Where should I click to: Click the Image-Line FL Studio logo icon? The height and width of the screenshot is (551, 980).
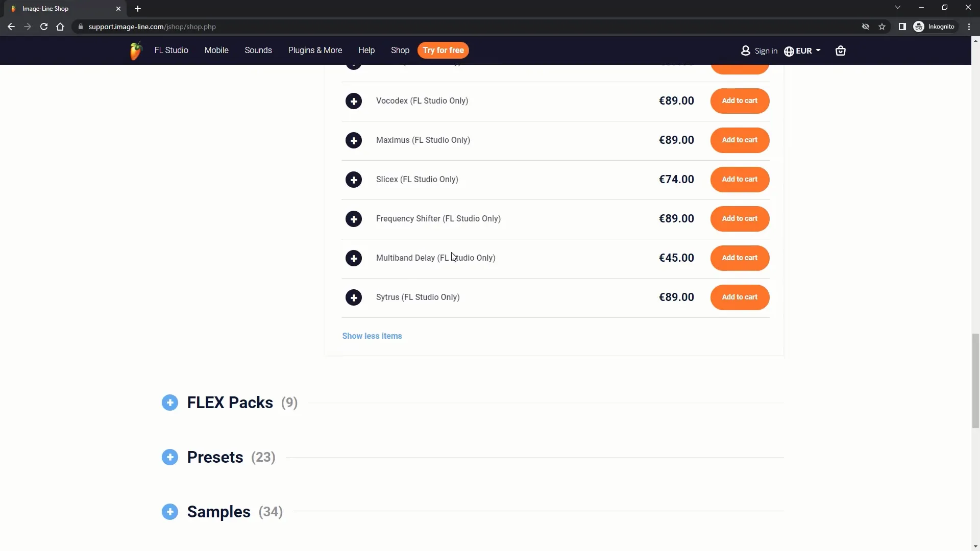coord(135,51)
